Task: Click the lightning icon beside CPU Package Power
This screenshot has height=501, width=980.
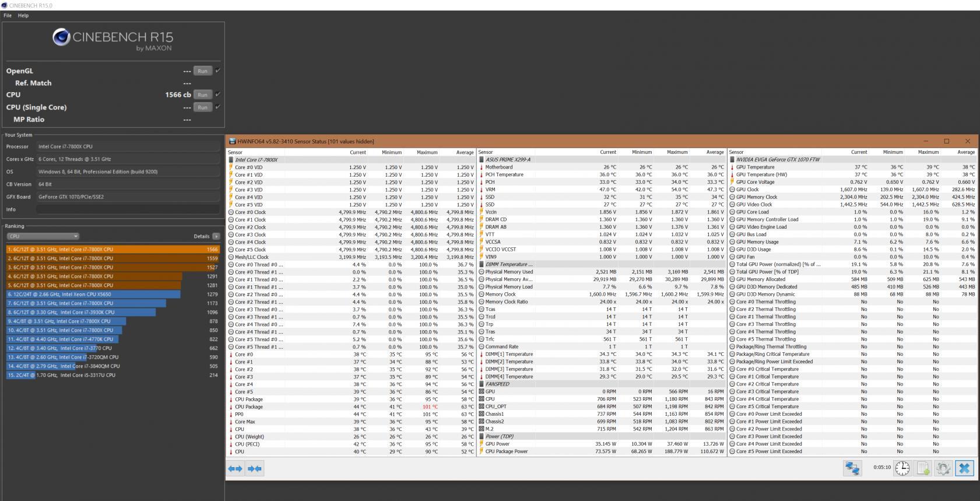Action: pyautogui.click(x=482, y=451)
